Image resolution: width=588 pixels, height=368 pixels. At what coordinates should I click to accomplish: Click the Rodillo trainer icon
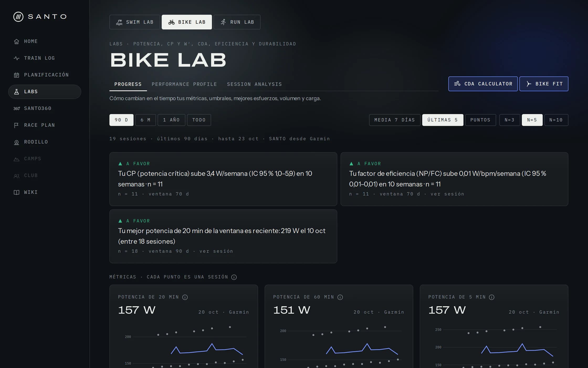17,142
